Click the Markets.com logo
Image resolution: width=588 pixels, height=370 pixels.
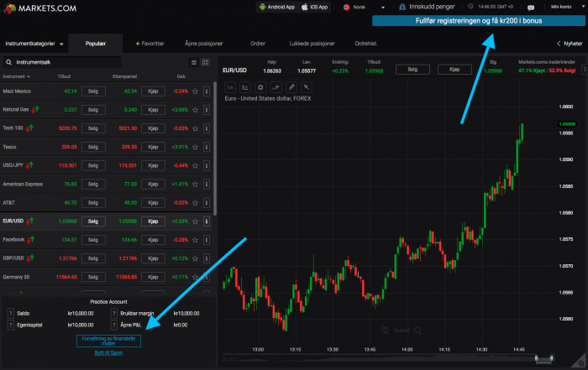click(x=39, y=8)
